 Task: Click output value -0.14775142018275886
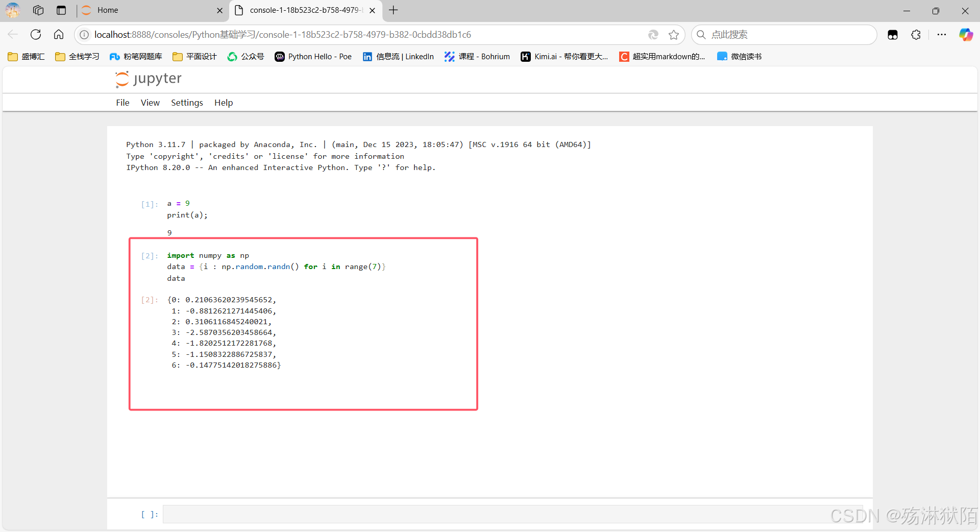231,365
